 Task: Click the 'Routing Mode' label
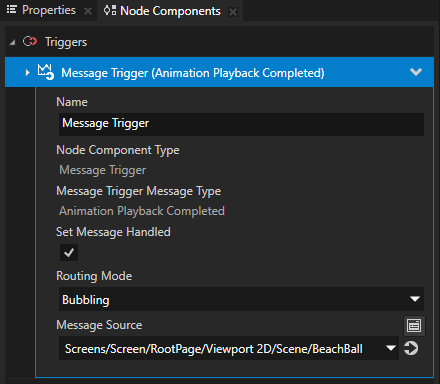coord(94,276)
